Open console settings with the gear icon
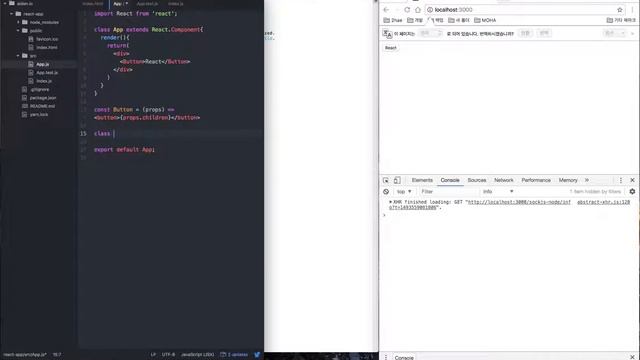The width and height of the screenshot is (640, 360). click(632, 191)
